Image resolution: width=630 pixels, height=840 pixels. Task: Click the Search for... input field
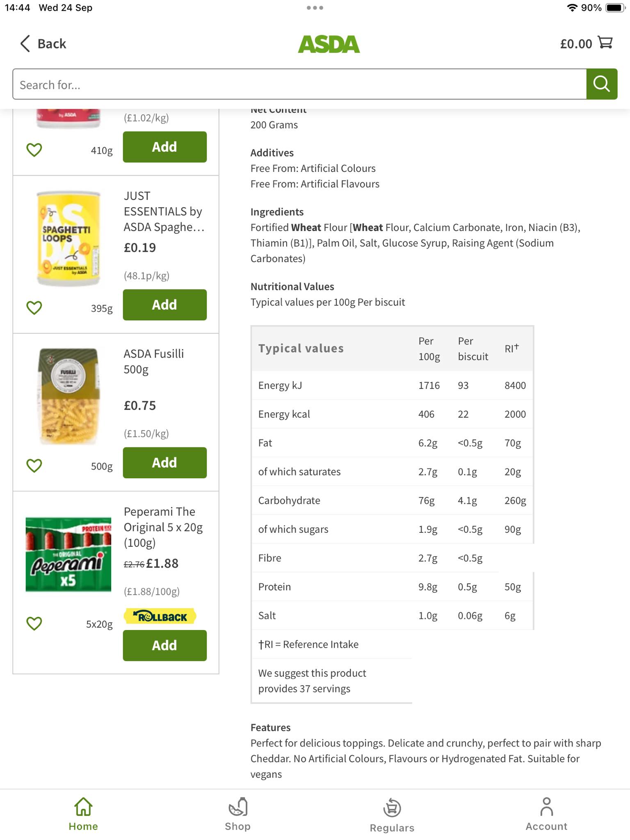click(299, 84)
